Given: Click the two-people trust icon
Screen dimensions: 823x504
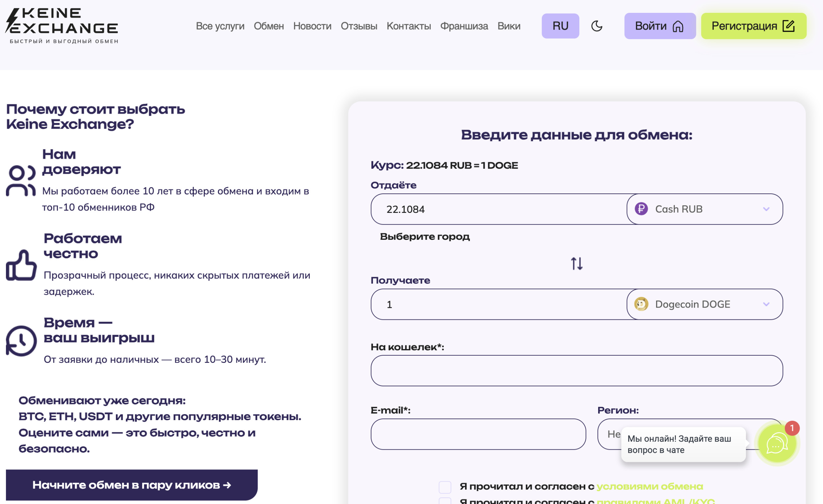Looking at the screenshot, I should [21, 181].
